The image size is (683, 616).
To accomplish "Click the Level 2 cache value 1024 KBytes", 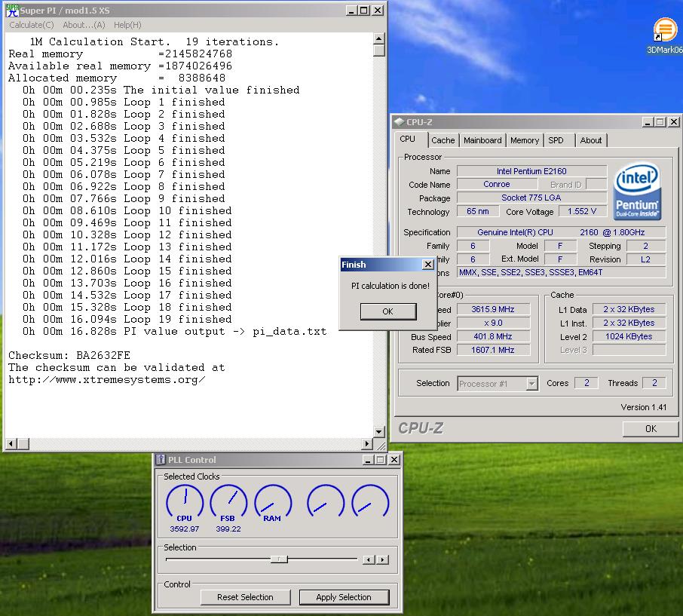I will point(629,336).
